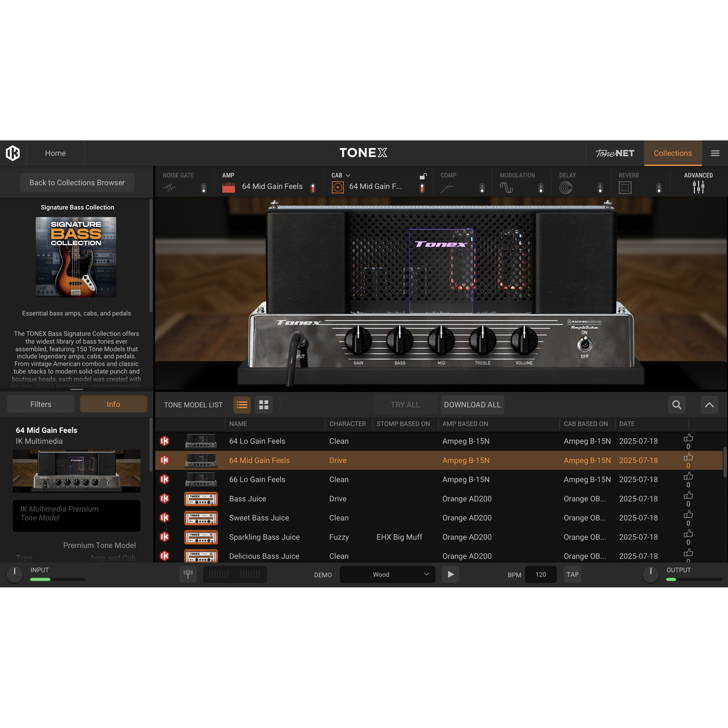Click Back to Collections Browser button

point(77,183)
